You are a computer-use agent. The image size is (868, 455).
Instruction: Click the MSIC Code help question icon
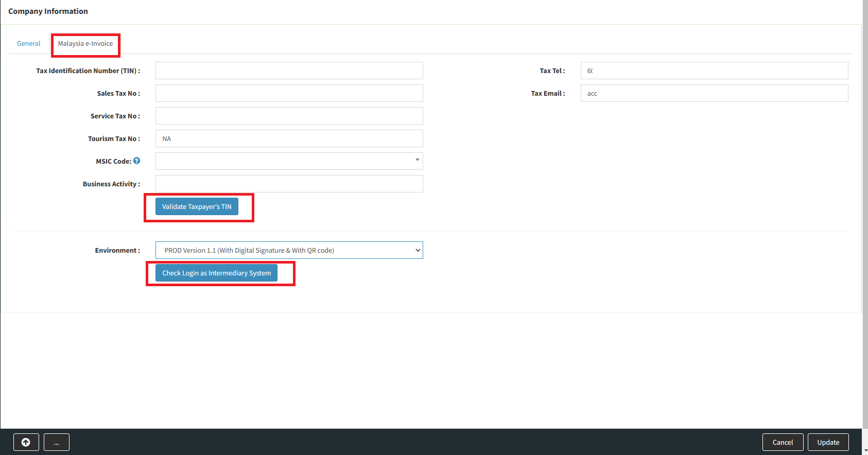coord(136,161)
